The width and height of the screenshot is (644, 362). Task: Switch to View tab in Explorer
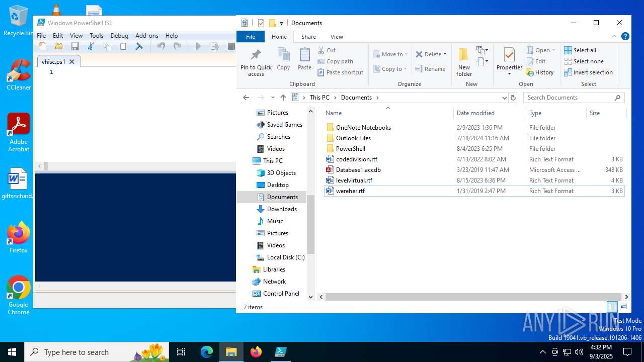(x=337, y=37)
